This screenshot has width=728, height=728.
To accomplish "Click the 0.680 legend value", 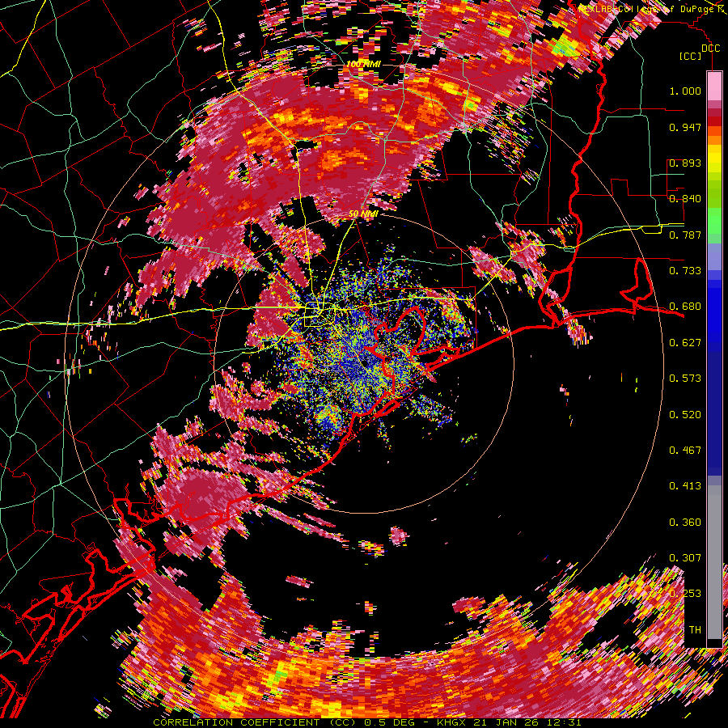I will 685,307.
